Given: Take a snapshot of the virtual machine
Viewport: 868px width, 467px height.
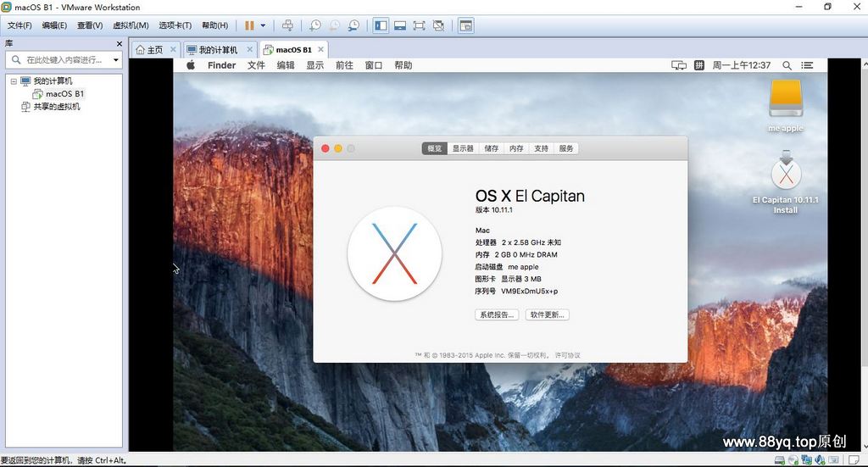Looking at the screenshot, I should [315, 25].
